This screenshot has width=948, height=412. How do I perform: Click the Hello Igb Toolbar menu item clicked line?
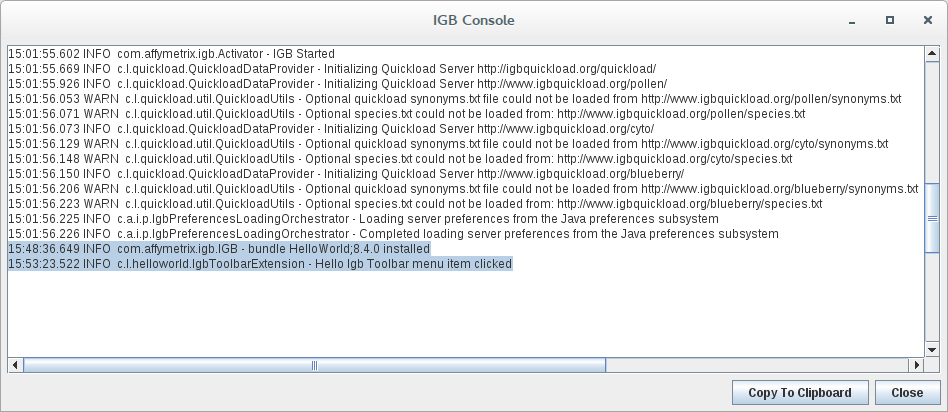click(x=260, y=263)
